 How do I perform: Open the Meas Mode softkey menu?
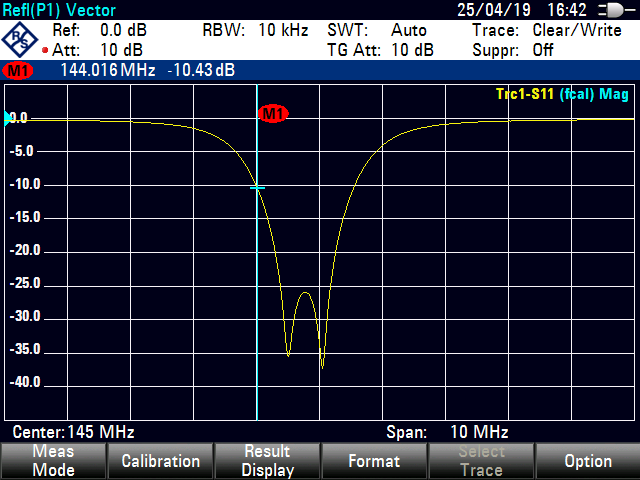click(53, 461)
